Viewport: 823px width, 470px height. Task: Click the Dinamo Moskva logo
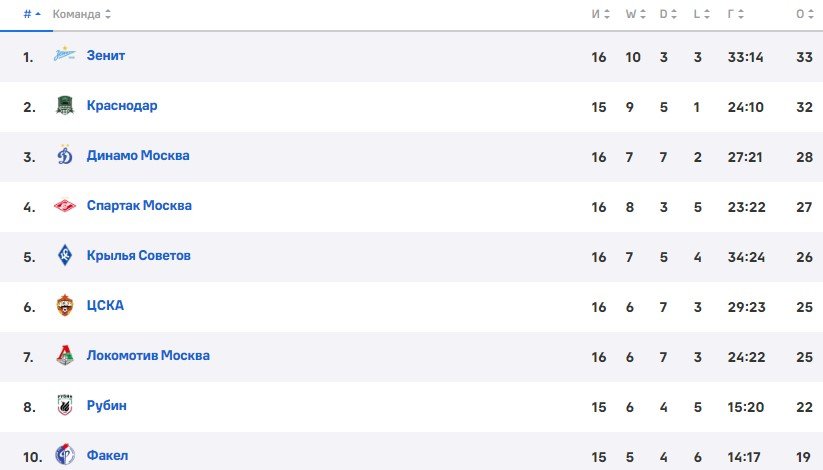65,156
